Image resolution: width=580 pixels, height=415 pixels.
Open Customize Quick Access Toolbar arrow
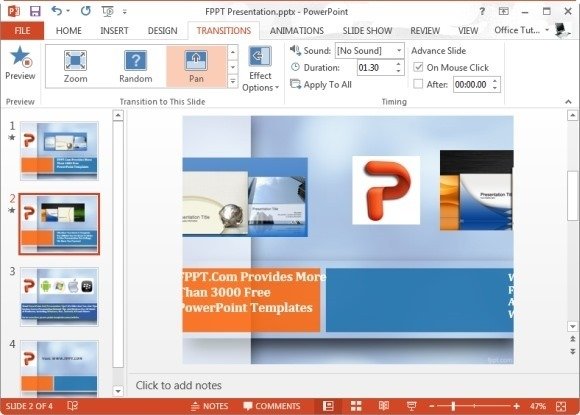click(125, 12)
